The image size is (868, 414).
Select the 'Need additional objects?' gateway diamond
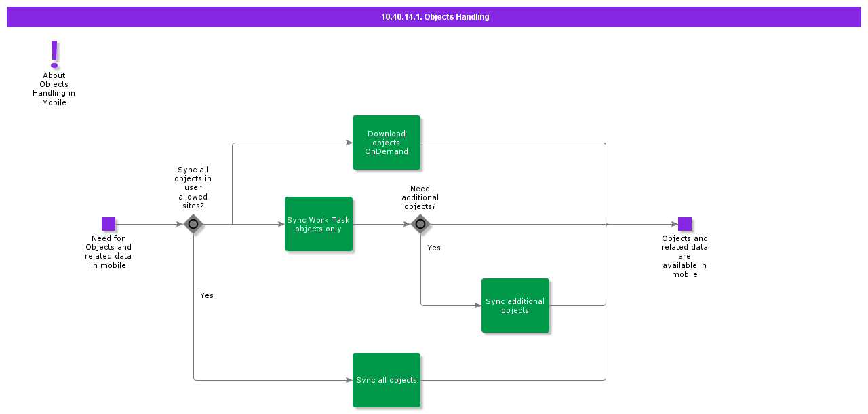(x=420, y=224)
